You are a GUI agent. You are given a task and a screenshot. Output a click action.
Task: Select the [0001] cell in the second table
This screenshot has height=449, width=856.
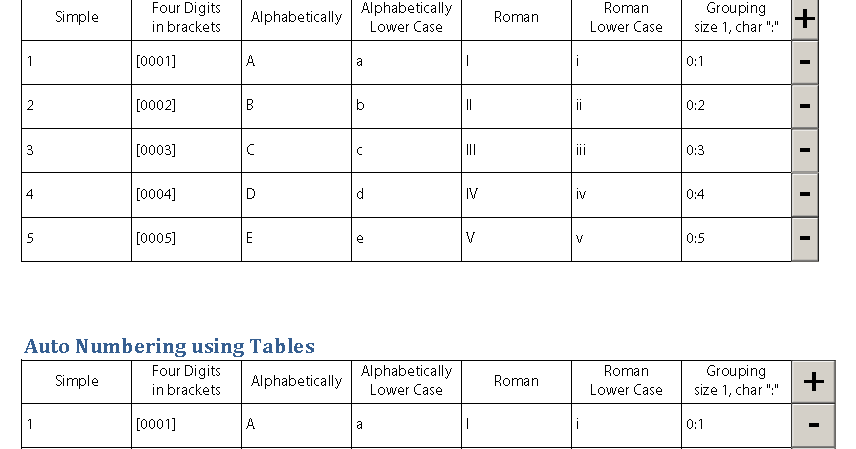[x=186, y=425]
